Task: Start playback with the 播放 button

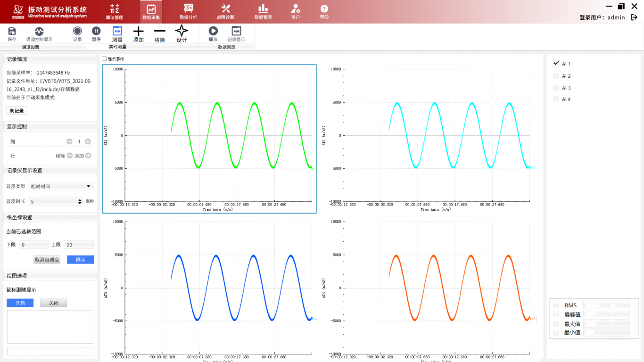Action: [213, 34]
